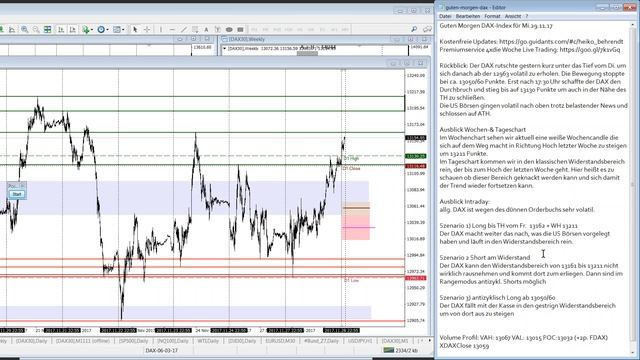
Task: Select the ellipse drawing tool
Action: coord(229,29)
